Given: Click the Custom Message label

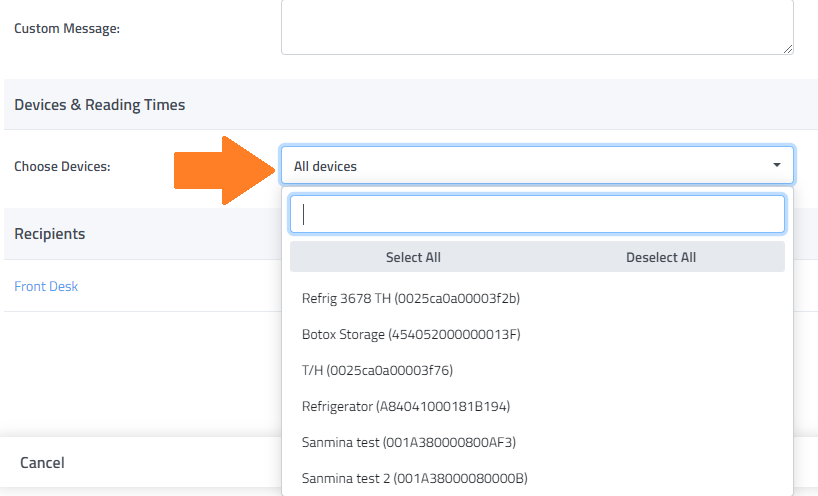Looking at the screenshot, I should point(67,28).
